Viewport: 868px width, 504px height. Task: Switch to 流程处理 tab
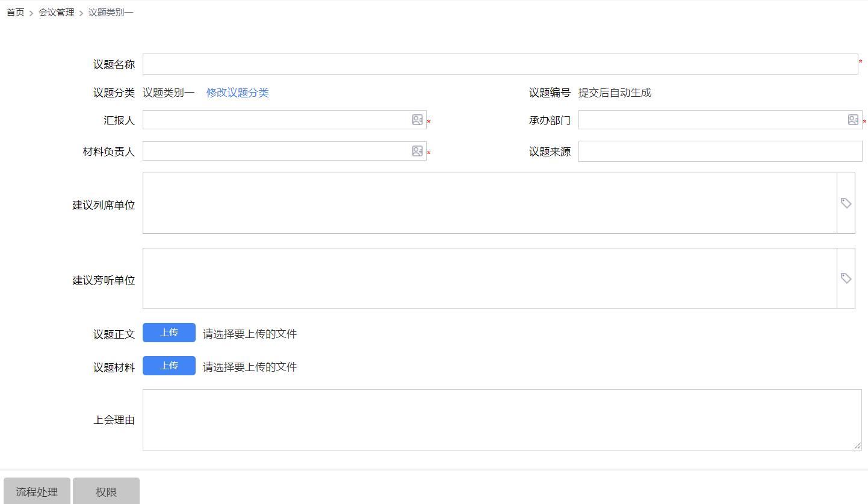coord(37,491)
